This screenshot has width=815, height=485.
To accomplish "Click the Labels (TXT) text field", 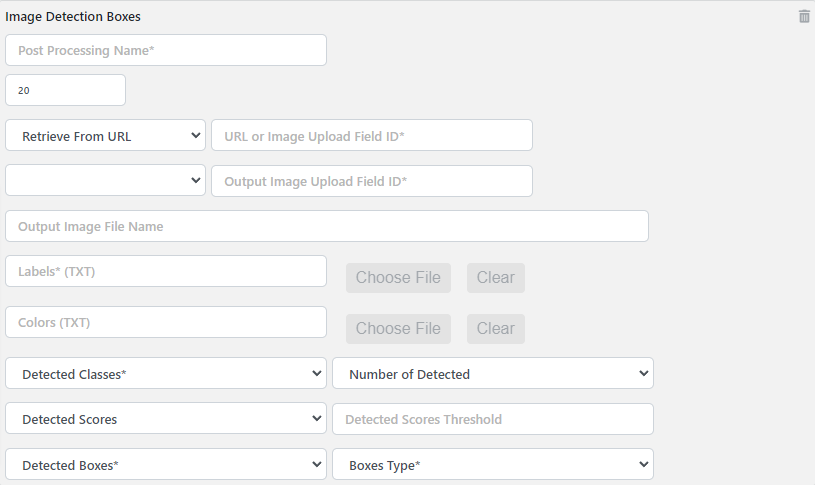I will pos(166,271).
